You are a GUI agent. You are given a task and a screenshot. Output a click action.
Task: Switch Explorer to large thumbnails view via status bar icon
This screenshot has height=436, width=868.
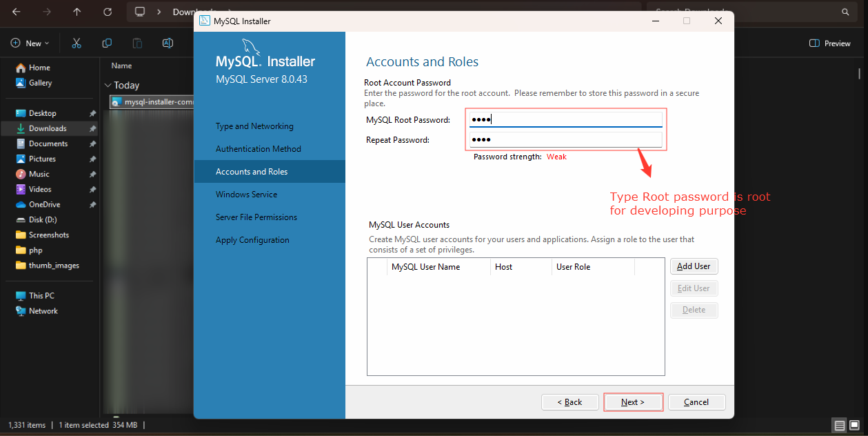point(854,425)
